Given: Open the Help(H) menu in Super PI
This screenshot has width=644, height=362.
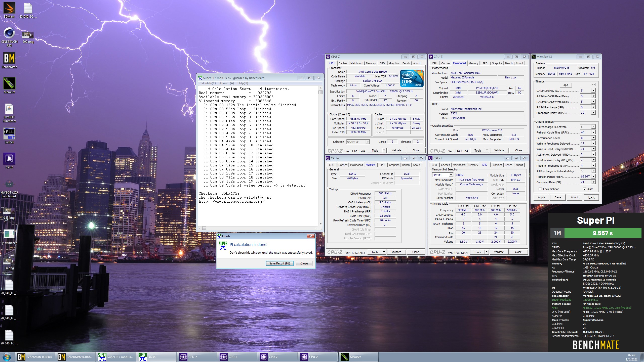Looking at the screenshot, I should (x=243, y=83).
